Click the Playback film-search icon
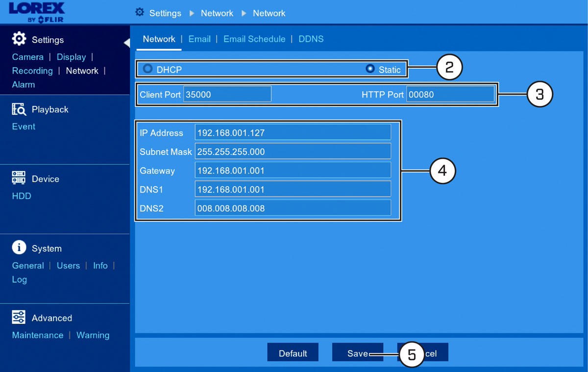The height and width of the screenshot is (372, 588). [19, 109]
